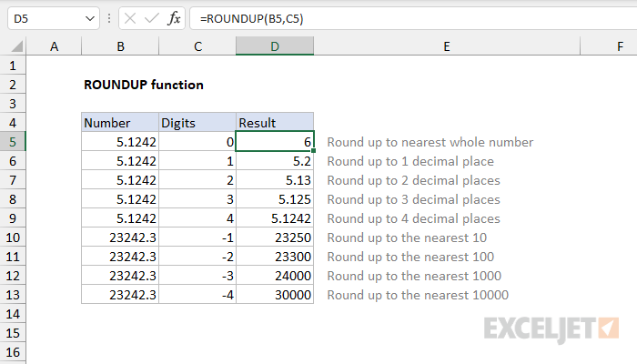Viewport: 637px width, 364px height.
Task: Click the select-all corner triangle
Action: click(14, 46)
